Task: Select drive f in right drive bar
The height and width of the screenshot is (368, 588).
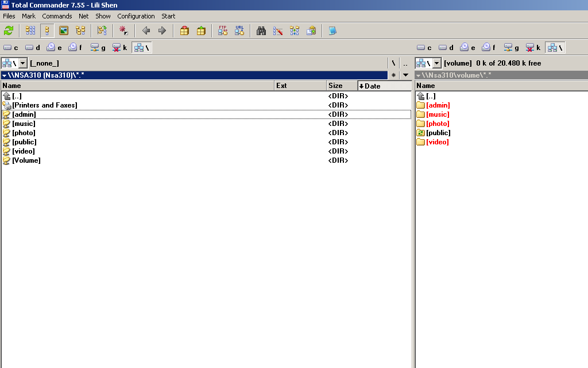Action: coord(489,48)
